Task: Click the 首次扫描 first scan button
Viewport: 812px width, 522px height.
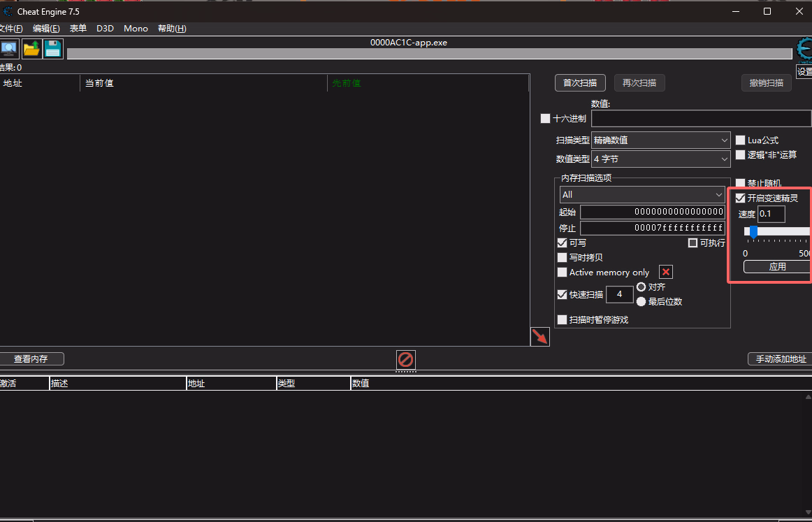Action: click(x=580, y=83)
